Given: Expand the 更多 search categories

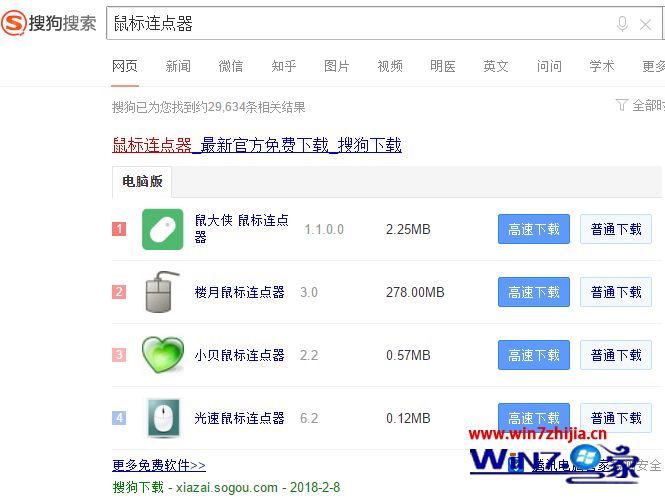Looking at the screenshot, I should 654,66.
